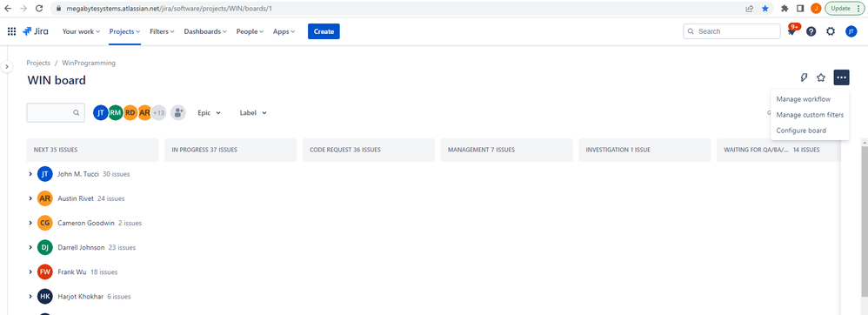
Task: Click the CODE REQUEST 36 ISSUES header
Action: pos(368,150)
